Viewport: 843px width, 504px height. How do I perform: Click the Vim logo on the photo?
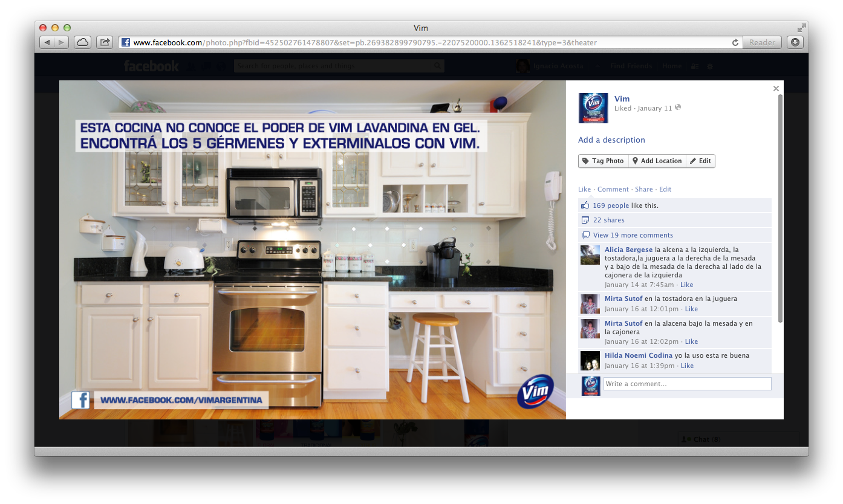coord(535,392)
